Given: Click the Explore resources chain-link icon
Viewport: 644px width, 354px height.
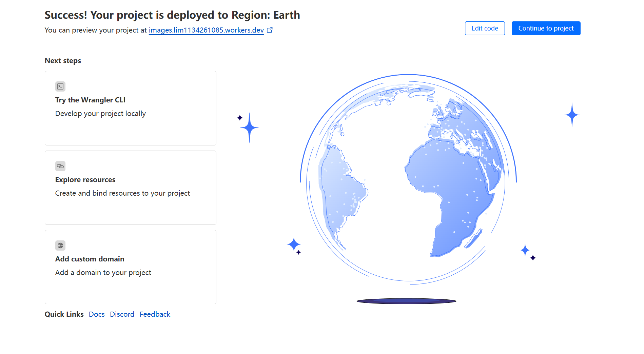Looking at the screenshot, I should point(60,166).
